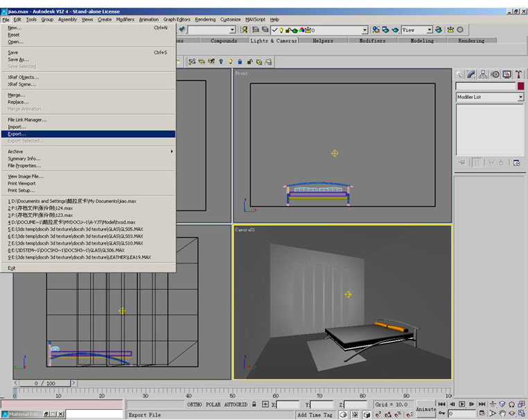
Task: Click the Go to Start playback button
Action: click(x=442, y=404)
